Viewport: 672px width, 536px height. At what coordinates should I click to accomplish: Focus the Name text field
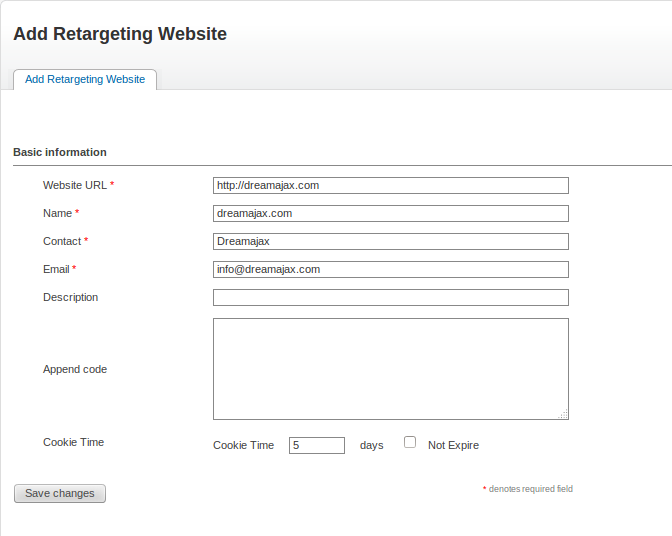click(x=390, y=213)
